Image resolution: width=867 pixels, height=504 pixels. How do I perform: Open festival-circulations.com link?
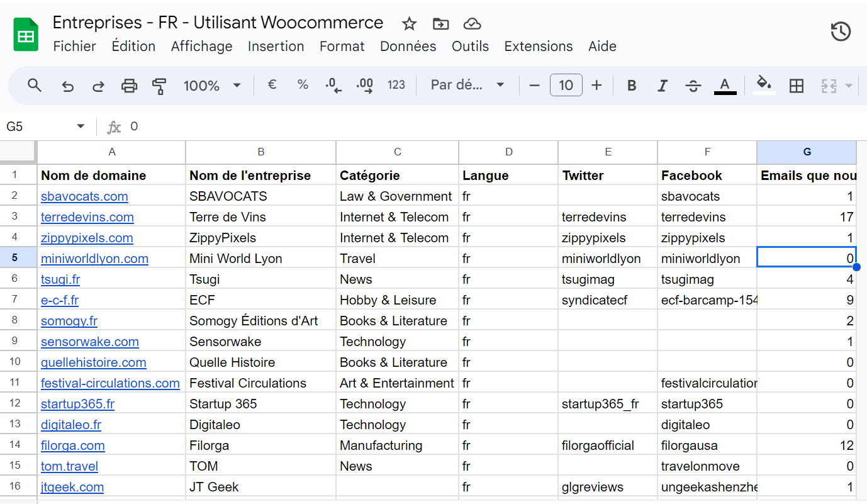(x=110, y=383)
